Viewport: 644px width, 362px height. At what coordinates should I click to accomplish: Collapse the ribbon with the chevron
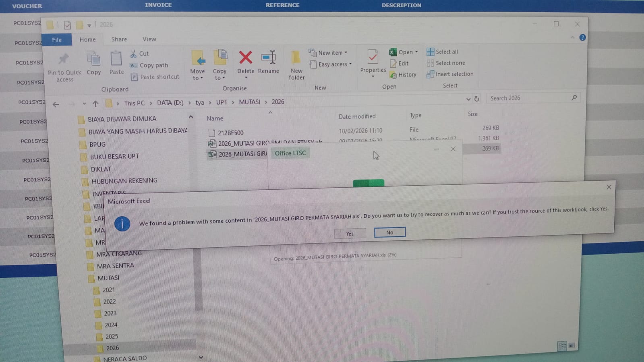572,37
